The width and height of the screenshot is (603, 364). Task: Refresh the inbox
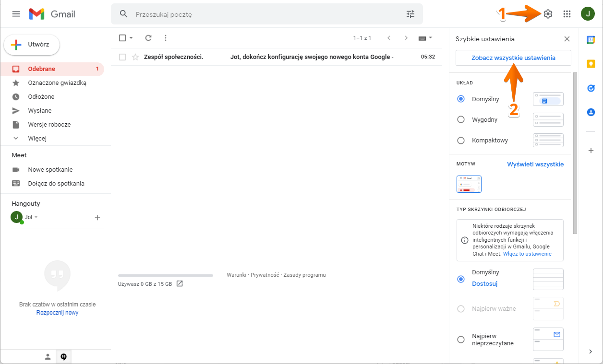click(x=148, y=37)
